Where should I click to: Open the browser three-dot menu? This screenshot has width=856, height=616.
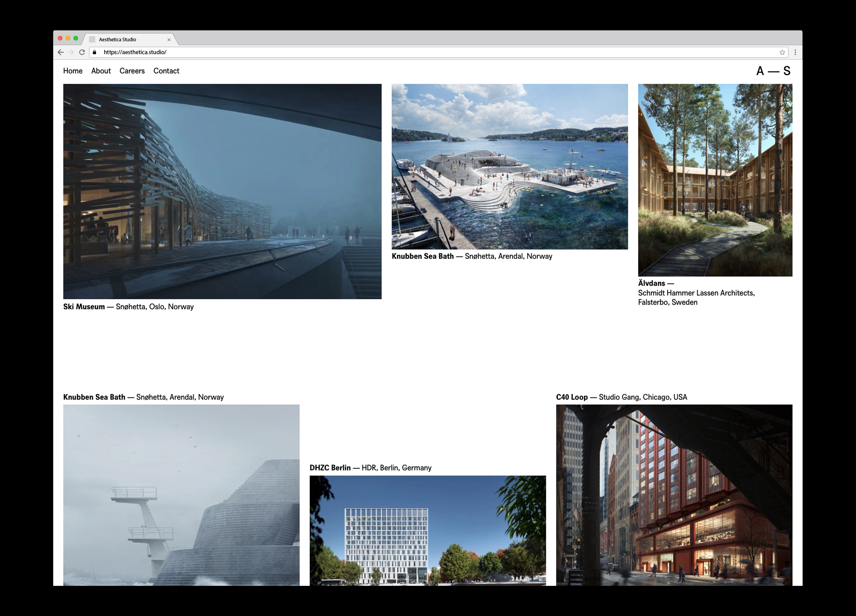click(x=795, y=52)
